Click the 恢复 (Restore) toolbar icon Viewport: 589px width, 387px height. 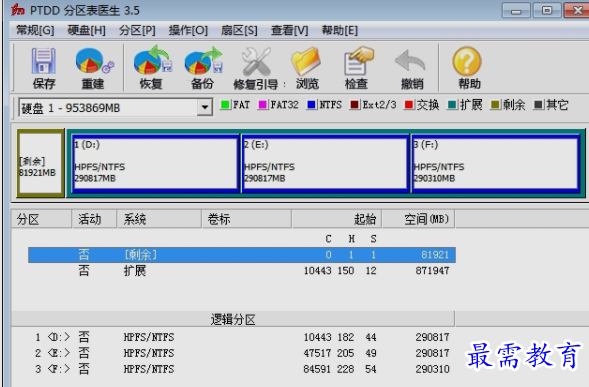click(x=152, y=61)
